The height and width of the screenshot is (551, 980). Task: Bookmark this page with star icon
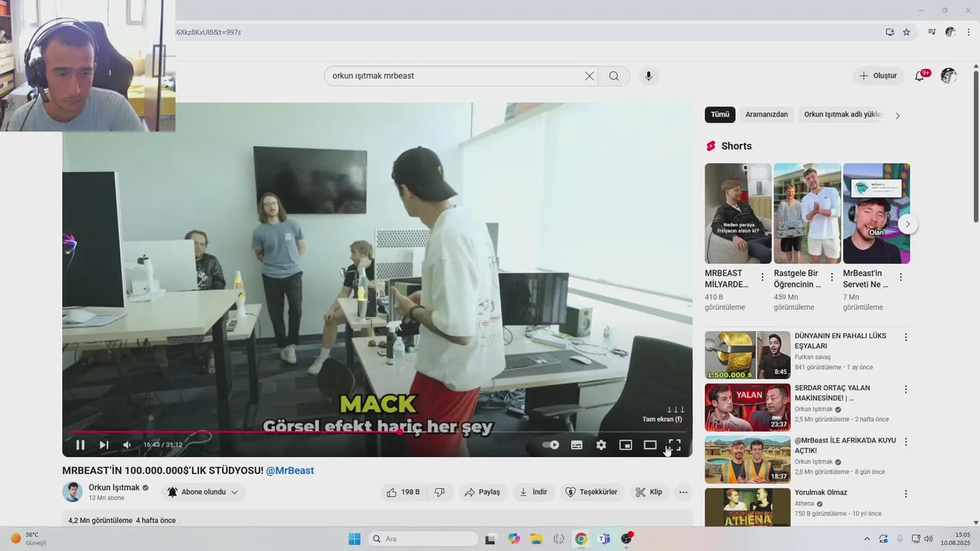tap(906, 32)
